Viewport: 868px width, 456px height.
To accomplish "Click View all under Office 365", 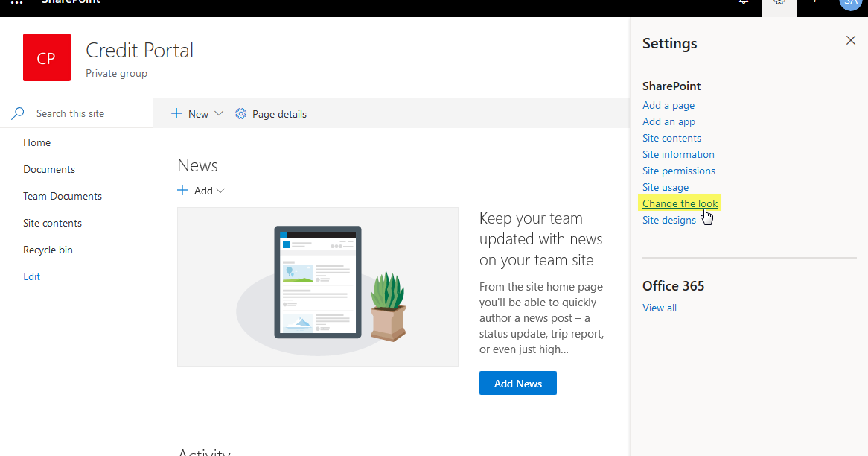I will tap(659, 308).
